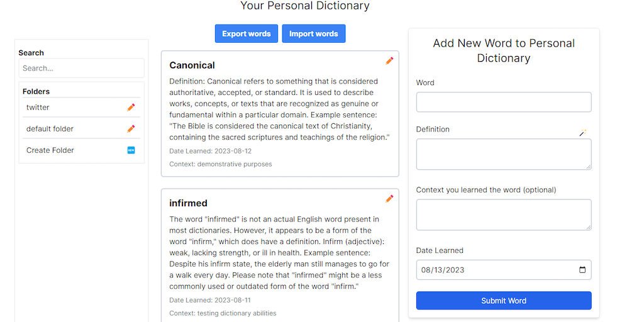Image resolution: width=644 pixels, height=322 pixels.
Task: Click the Date Learned date field
Action: point(491,270)
